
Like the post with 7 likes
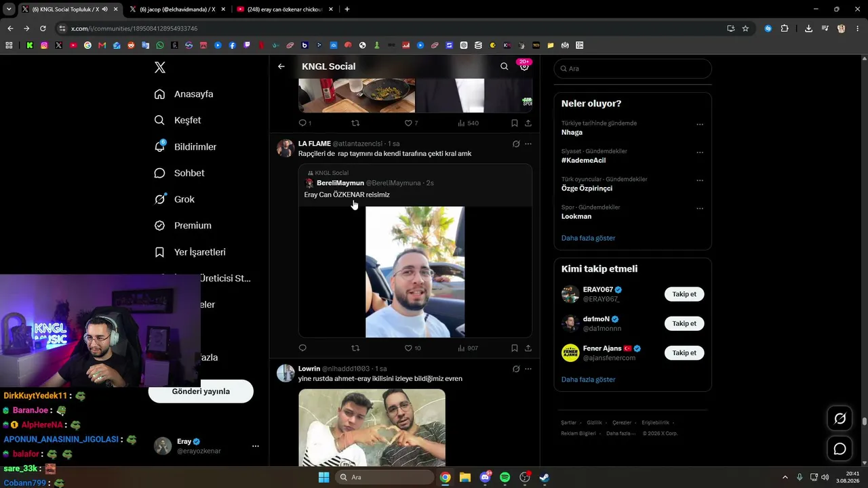(411, 123)
